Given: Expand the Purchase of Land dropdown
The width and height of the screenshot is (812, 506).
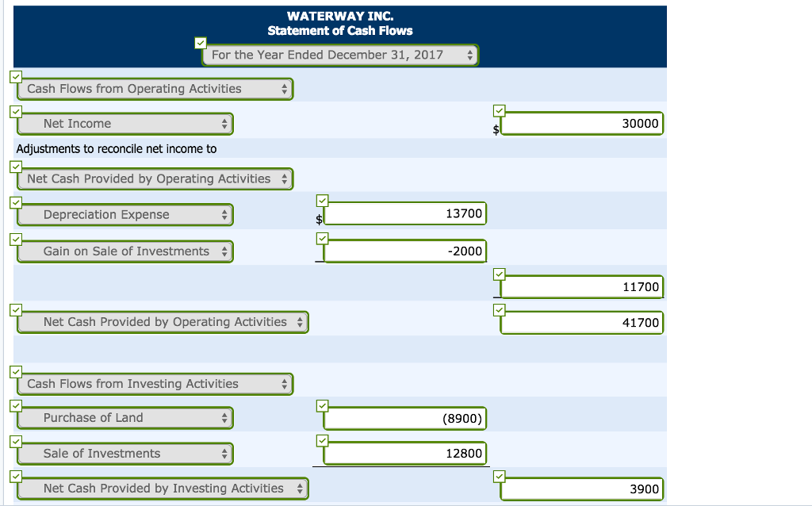Looking at the screenshot, I should [x=124, y=417].
